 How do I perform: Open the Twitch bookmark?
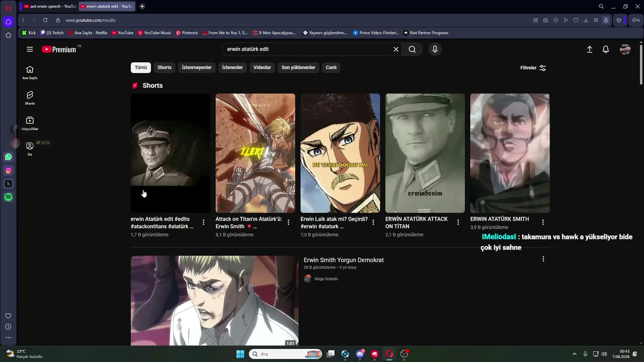point(52,33)
